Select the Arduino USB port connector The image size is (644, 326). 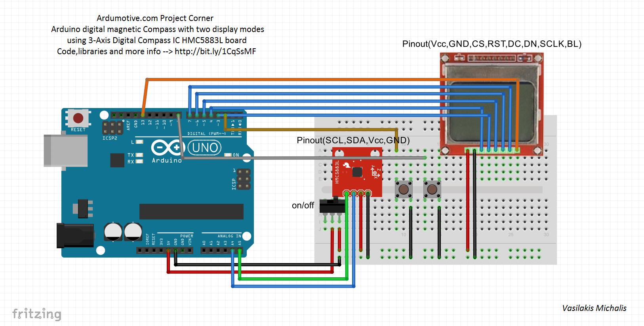click(65, 151)
